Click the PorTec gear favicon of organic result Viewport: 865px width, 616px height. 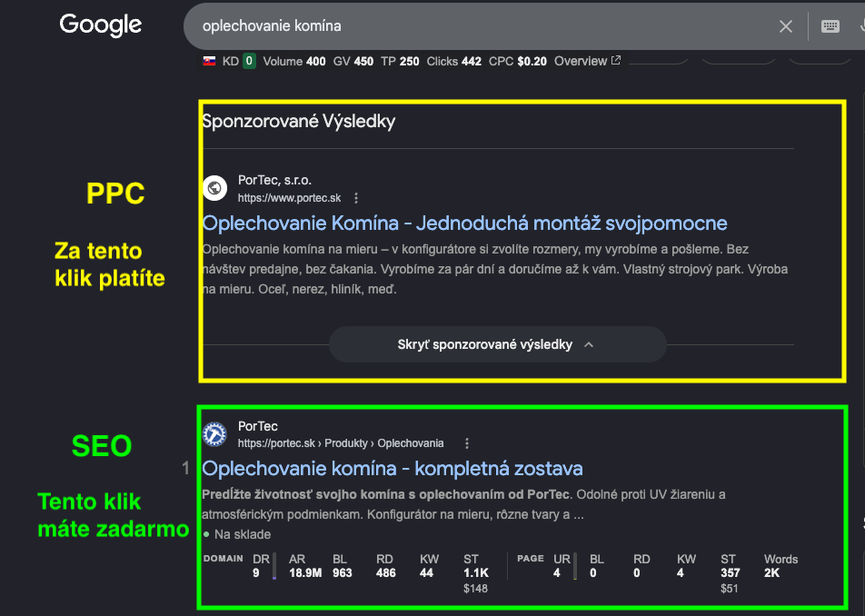tap(214, 434)
